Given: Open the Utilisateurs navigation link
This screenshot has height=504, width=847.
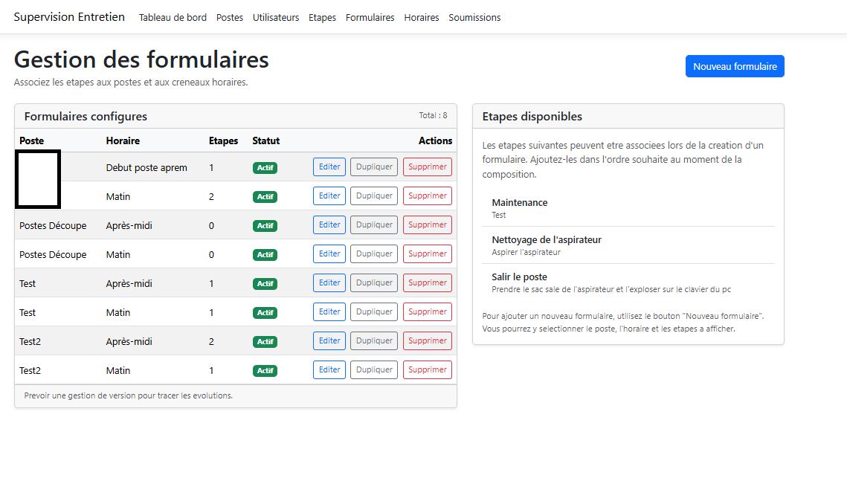Looking at the screenshot, I should [276, 17].
